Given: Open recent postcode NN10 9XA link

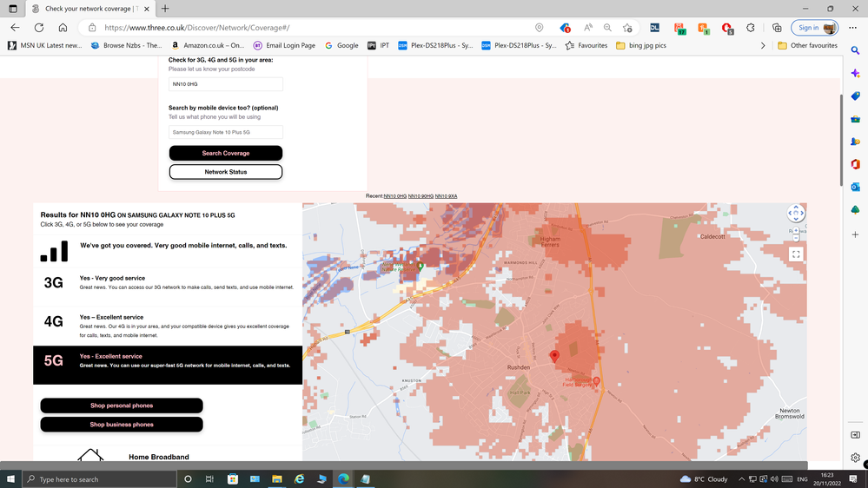Looking at the screenshot, I should (447, 196).
